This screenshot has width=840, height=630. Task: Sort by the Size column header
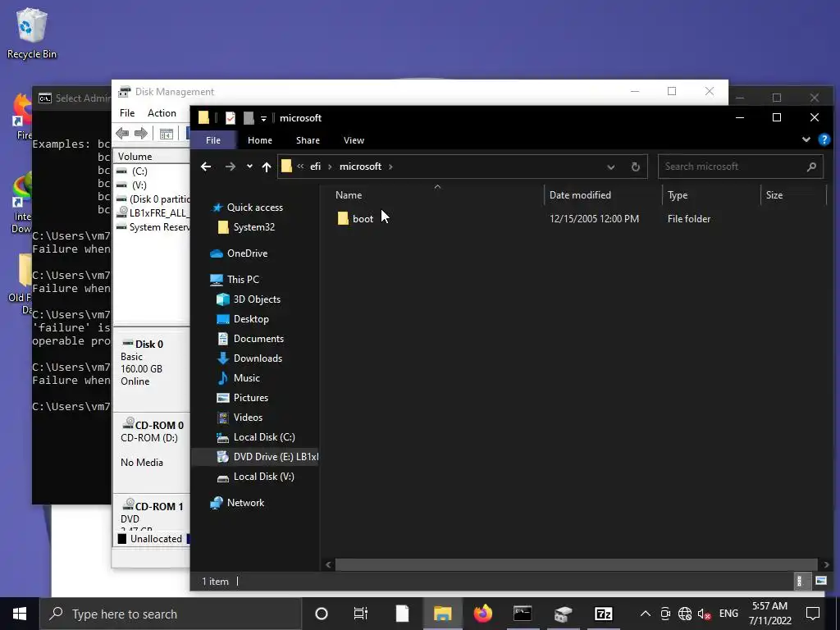(x=774, y=195)
